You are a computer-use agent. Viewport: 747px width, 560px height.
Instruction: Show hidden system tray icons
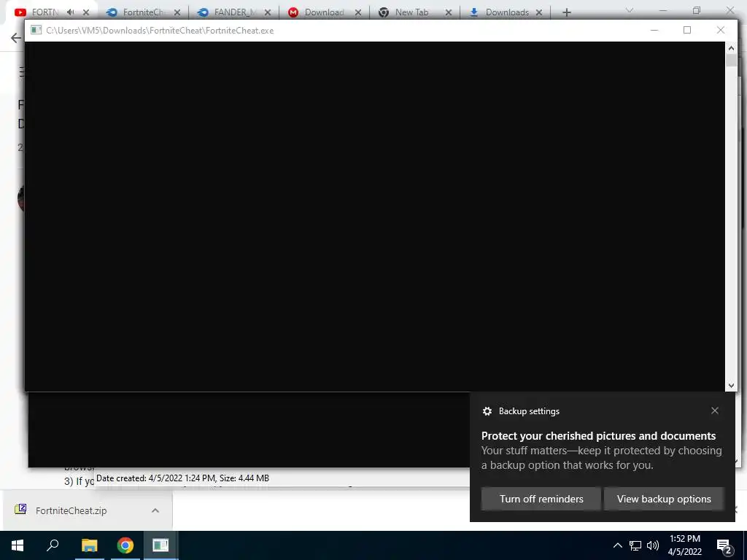[x=617, y=545]
